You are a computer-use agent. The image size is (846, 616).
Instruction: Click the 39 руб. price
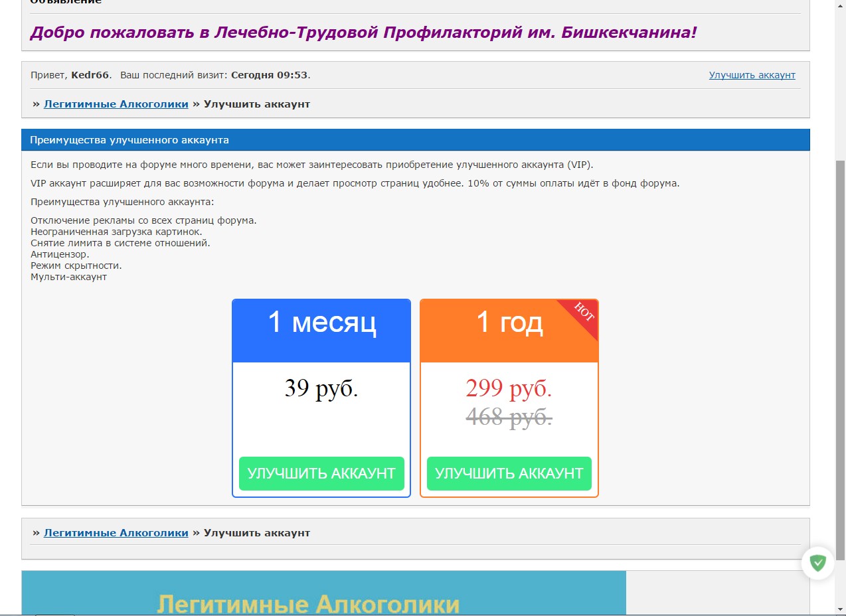click(x=321, y=388)
